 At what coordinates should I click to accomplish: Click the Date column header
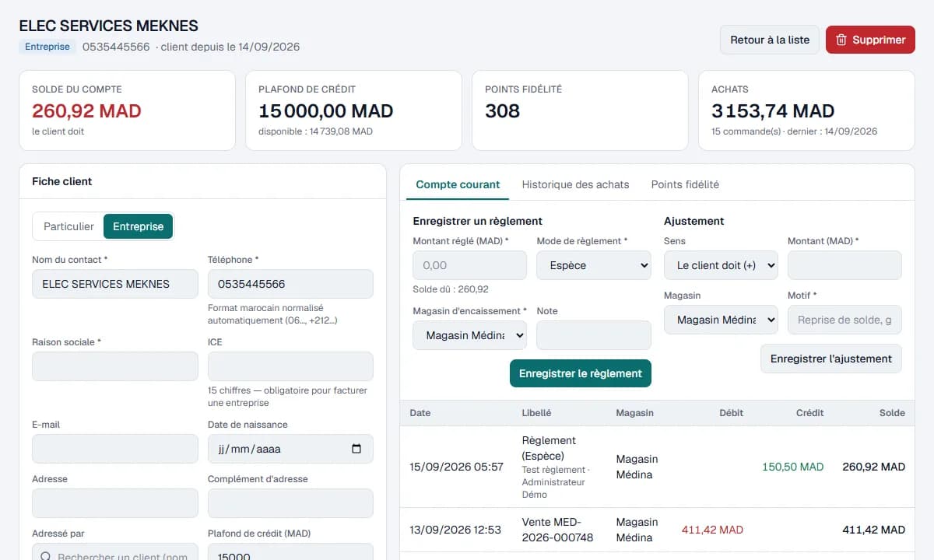[420, 413]
